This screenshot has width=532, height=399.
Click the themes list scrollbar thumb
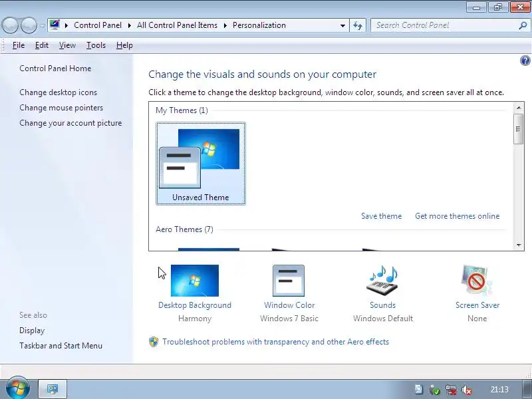point(519,129)
